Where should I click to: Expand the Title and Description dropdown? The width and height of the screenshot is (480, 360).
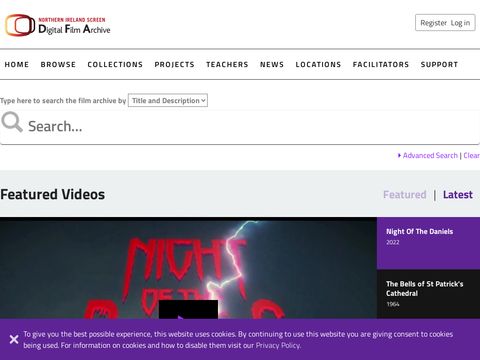click(168, 100)
